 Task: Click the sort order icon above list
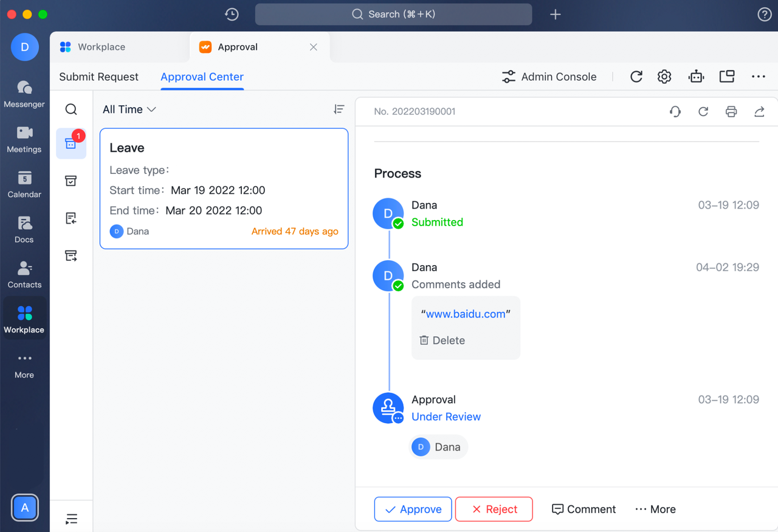[x=339, y=109]
